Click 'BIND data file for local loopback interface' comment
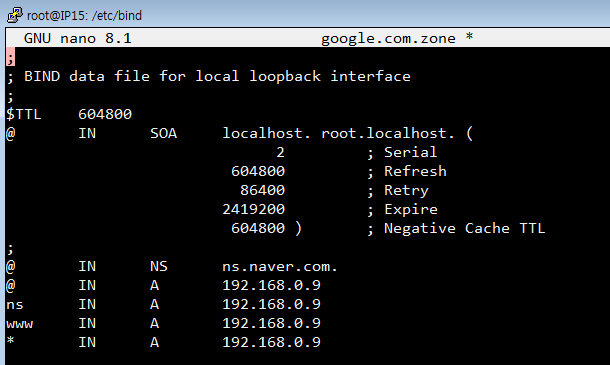This screenshot has height=365, width=610. point(217,76)
